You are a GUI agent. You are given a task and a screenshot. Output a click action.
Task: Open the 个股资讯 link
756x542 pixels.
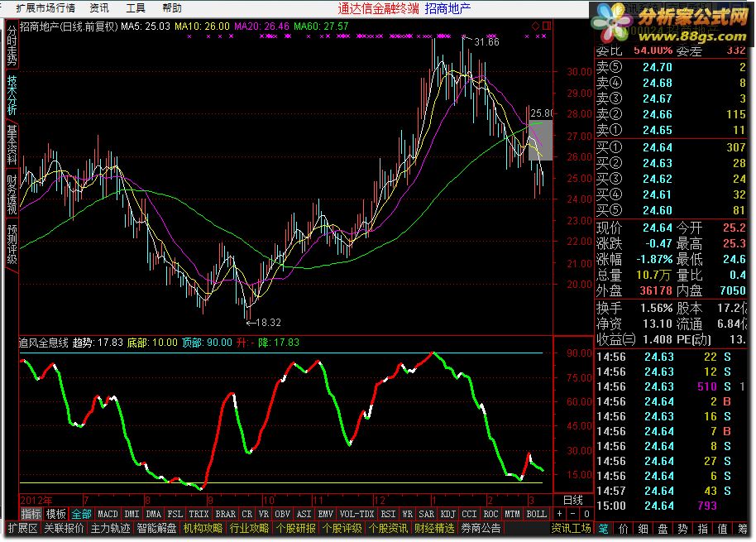click(x=388, y=529)
